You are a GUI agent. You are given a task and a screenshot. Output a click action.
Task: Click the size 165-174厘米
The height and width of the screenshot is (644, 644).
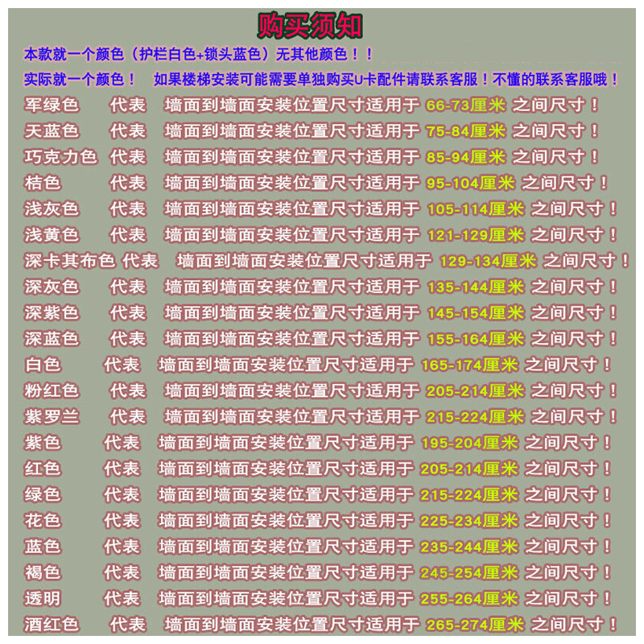[x=470, y=365]
